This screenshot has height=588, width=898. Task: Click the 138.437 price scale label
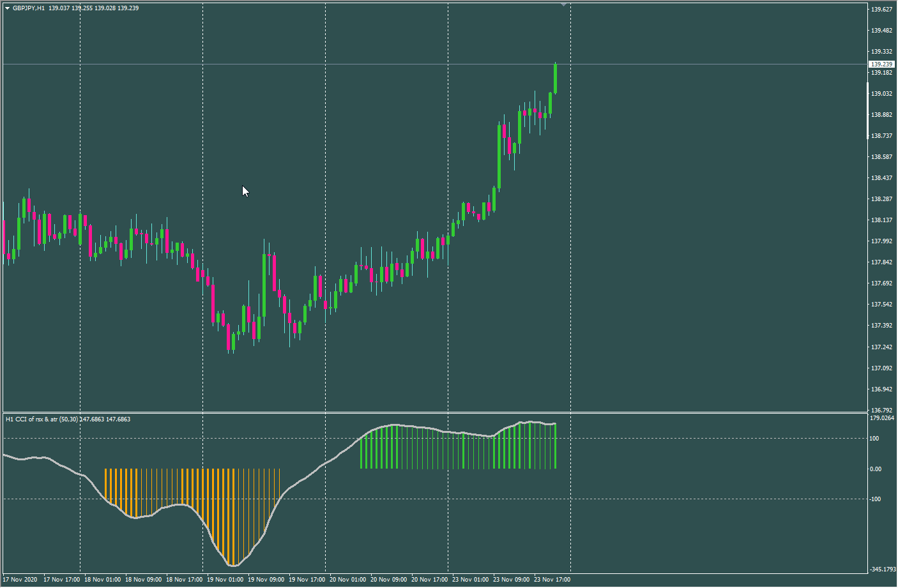881,178
